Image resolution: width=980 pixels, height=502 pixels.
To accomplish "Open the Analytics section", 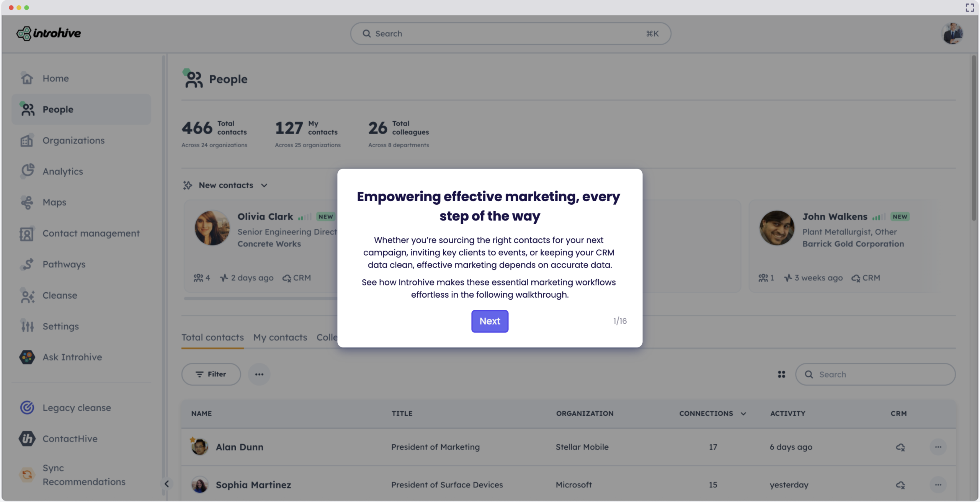I will 62,171.
